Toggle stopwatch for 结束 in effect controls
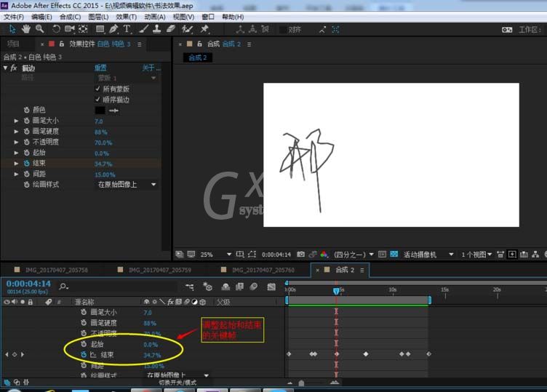Image resolution: width=547 pixels, height=392 pixels. click(26, 163)
